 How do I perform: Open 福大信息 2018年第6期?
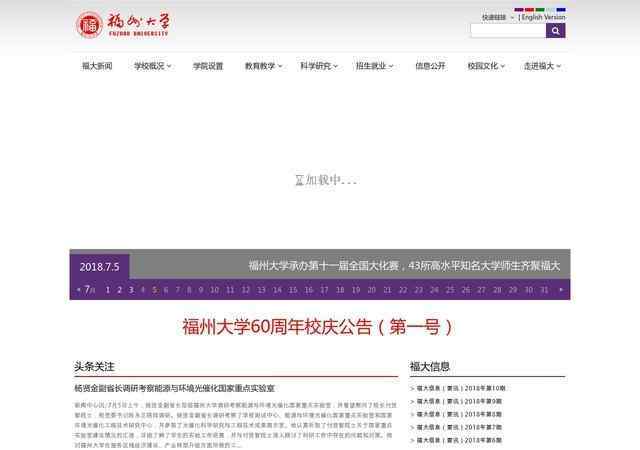459,441
